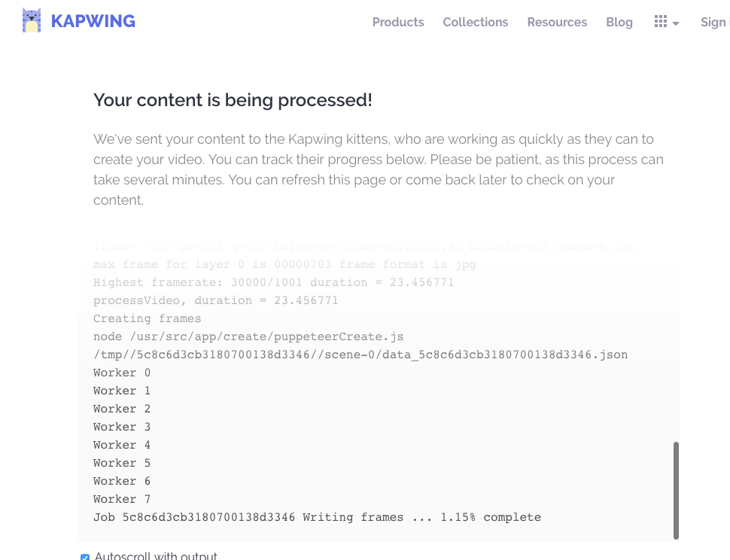The image size is (730, 560).
Task: Select the "Worker 7" log line
Action: pyautogui.click(x=122, y=499)
